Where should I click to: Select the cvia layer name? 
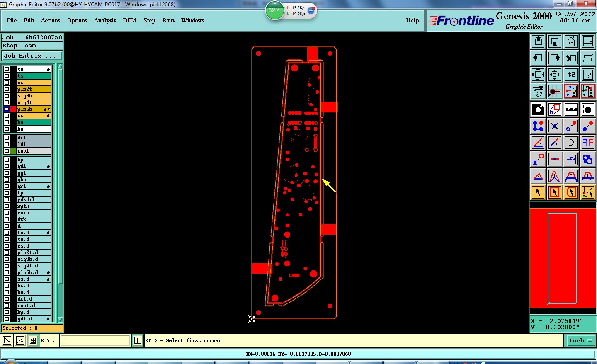34,213
